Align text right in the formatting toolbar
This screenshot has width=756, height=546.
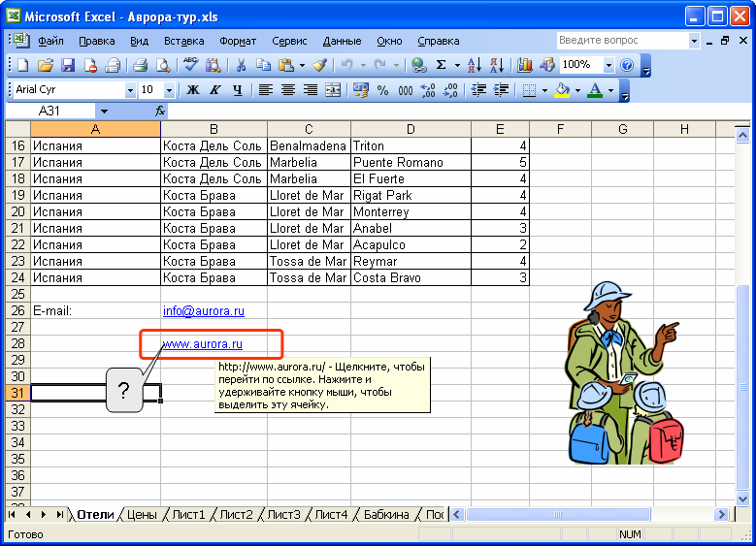(x=310, y=89)
